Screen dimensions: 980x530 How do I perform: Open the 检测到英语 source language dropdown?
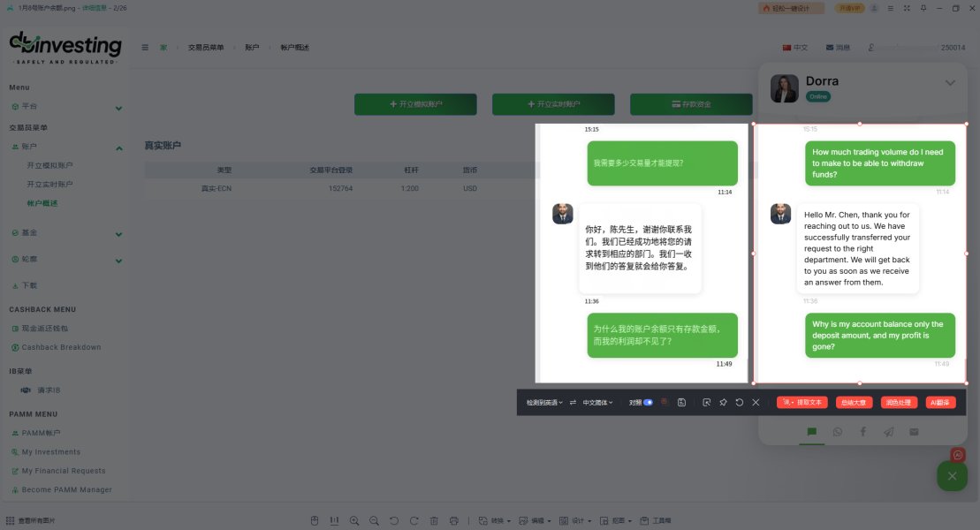544,403
